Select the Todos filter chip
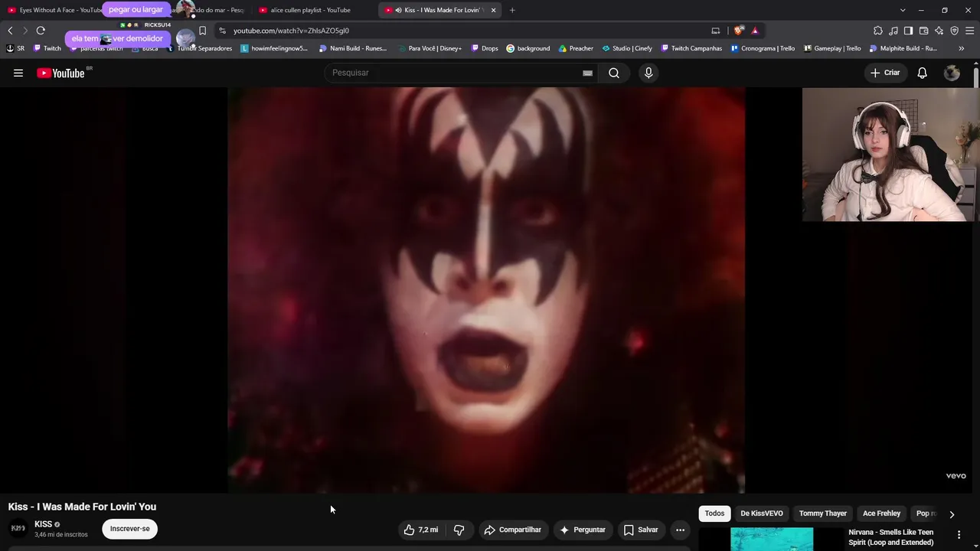The width and height of the screenshot is (980, 551). click(714, 514)
